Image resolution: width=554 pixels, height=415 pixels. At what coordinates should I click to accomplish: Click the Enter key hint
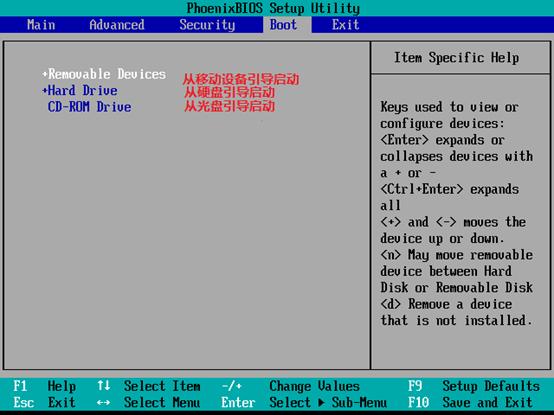(x=238, y=403)
